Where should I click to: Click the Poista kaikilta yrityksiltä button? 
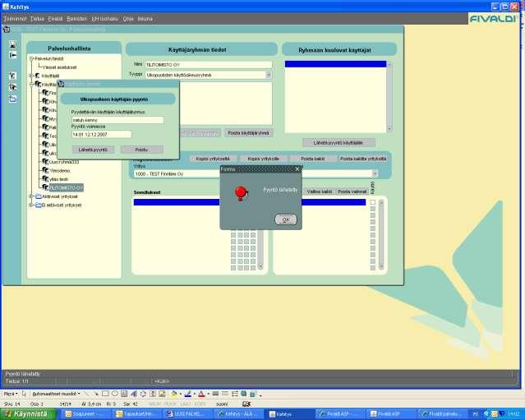[x=363, y=159]
